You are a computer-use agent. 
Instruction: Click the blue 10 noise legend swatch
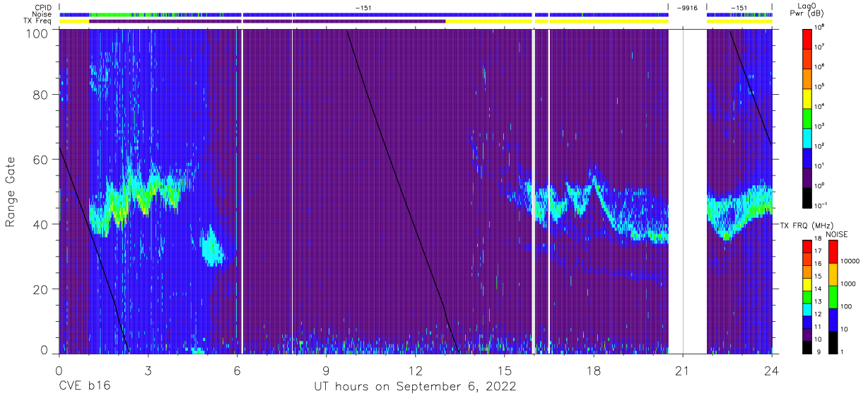[833, 318]
